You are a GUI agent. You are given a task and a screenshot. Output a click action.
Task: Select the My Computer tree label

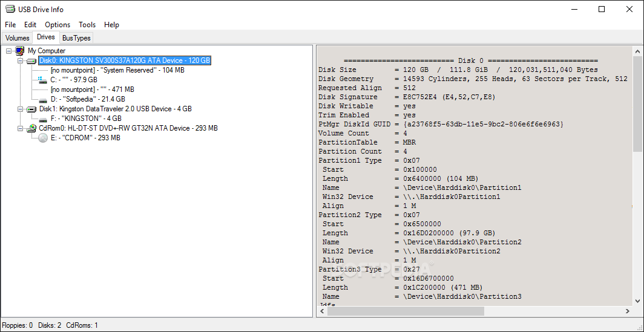click(x=47, y=51)
